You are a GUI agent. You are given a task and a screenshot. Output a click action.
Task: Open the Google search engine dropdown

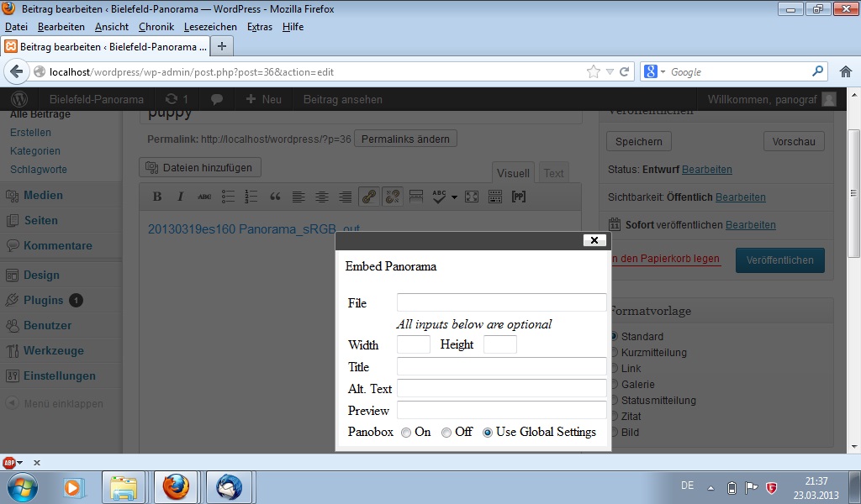[655, 72]
